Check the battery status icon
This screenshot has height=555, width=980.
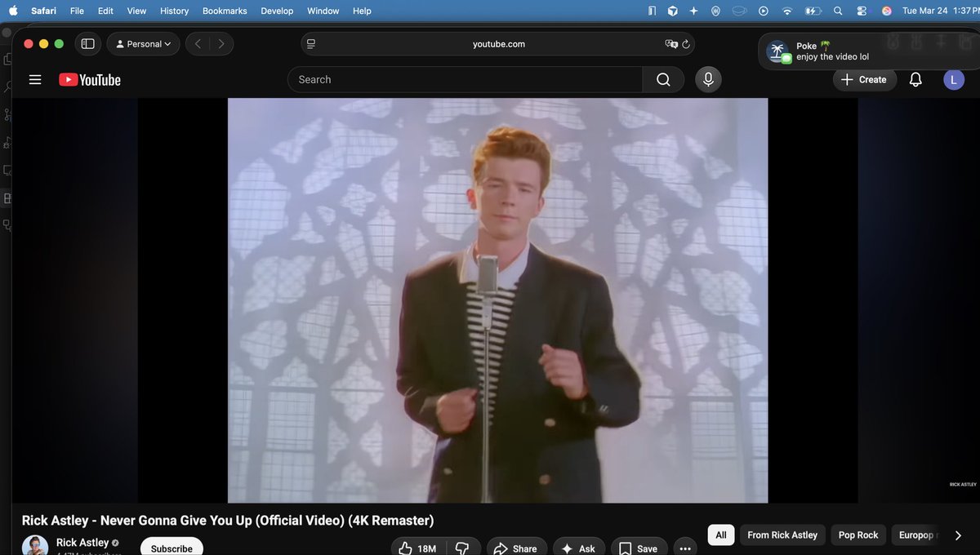813,11
